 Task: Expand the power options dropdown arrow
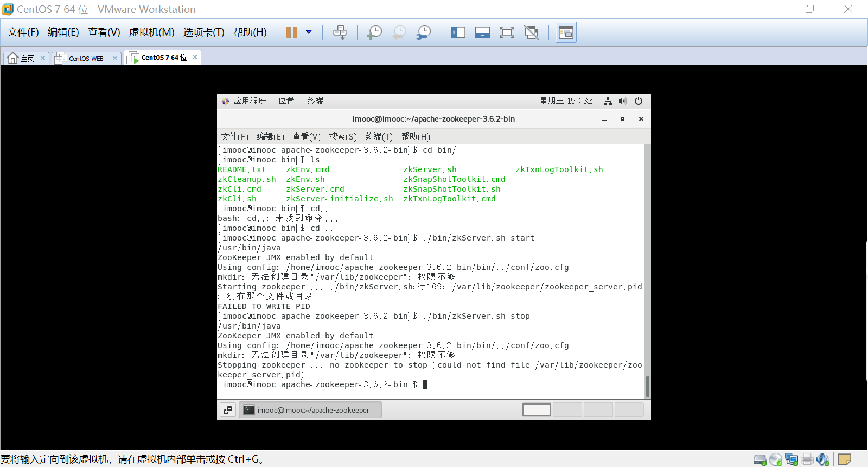(x=309, y=33)
